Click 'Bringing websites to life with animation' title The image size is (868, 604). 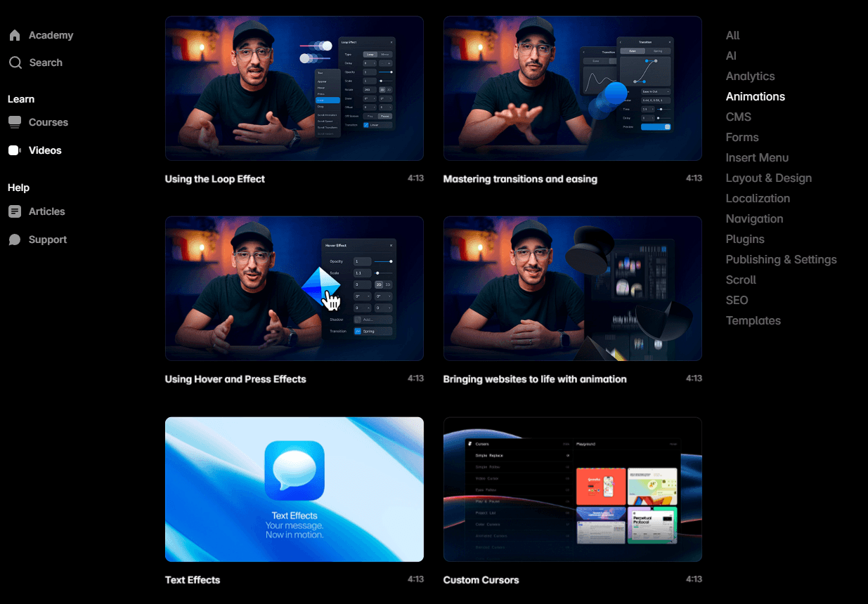pos(535,379)
